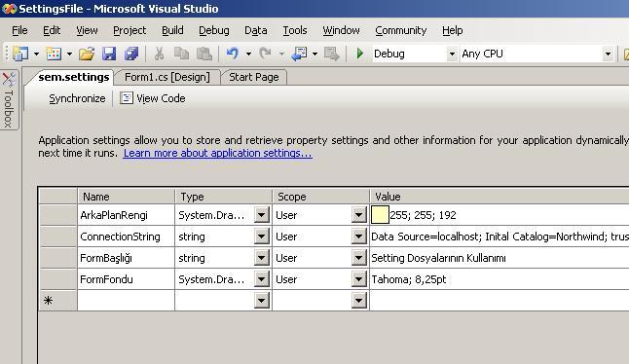Open the Type dropdown for ArkaPlanRengi
Viewport: 629px width, 364px height.
point(261,215)
